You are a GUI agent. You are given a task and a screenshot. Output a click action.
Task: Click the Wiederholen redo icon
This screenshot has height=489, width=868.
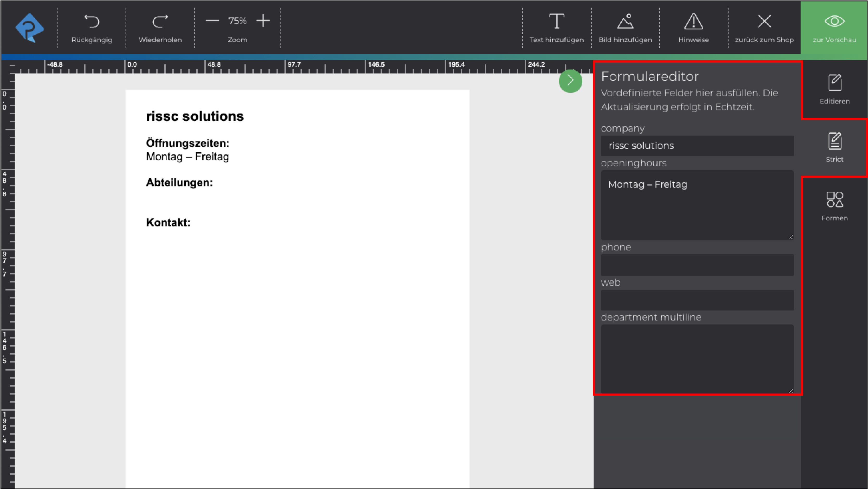click(160, 22)
